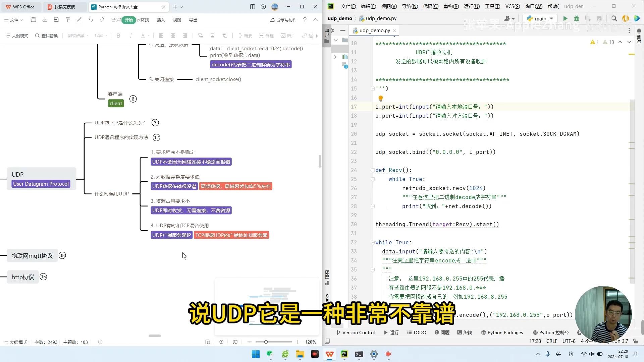Click the Debug bug icon
644x362 pixels.
tap(577, 19)
